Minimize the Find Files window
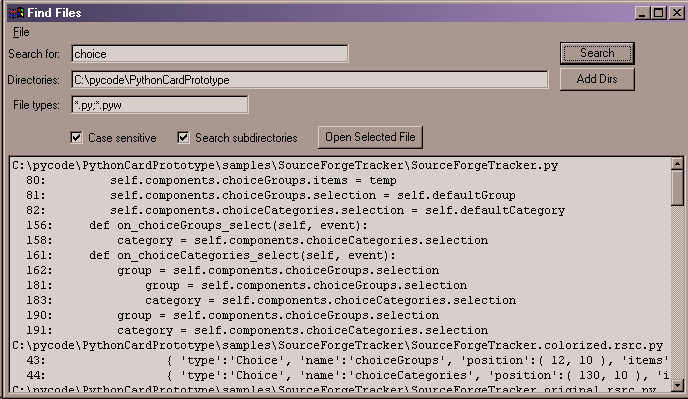This screenshot has width=688, height=399. point(642,13)
